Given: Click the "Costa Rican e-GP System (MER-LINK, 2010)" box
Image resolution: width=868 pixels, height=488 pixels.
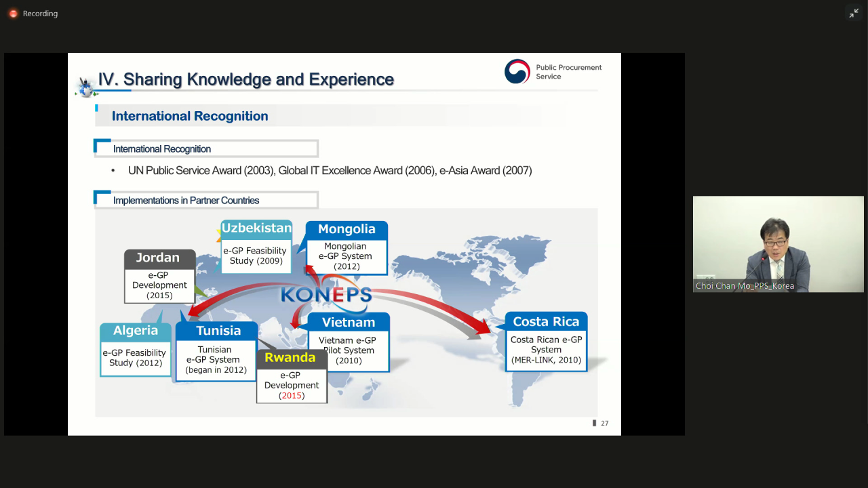Looking at the screenshot, I should 546,350.
